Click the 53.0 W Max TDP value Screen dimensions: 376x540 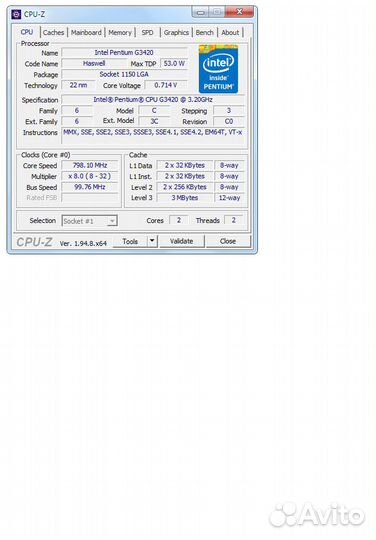point(174,63)
